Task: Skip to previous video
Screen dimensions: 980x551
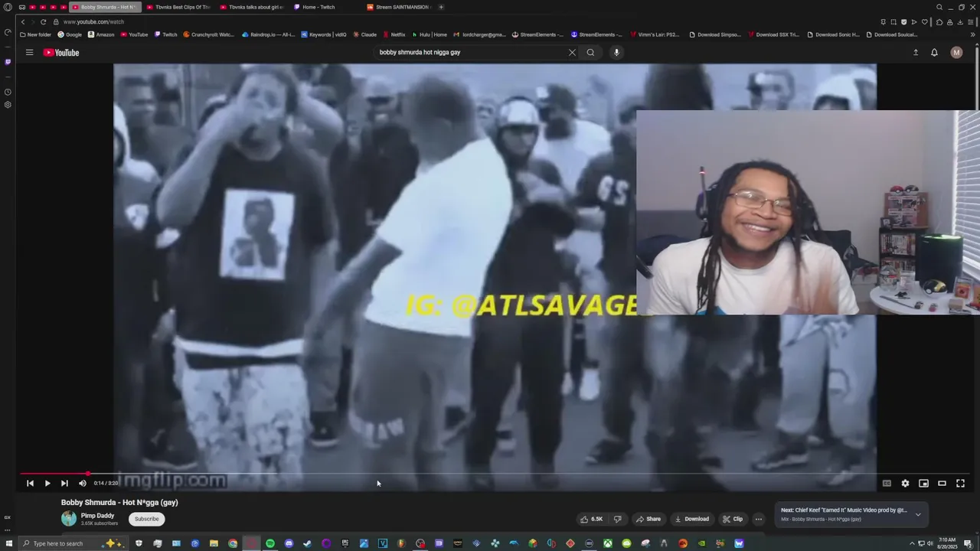Action: click(x=30, y=483)
